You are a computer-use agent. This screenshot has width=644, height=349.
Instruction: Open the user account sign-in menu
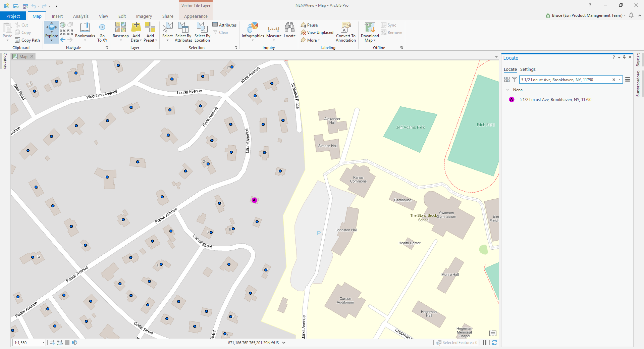(x=586, y=15)
